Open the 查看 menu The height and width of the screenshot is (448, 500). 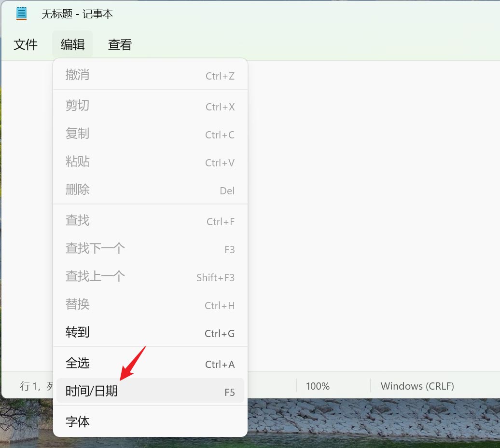point(119,44)
